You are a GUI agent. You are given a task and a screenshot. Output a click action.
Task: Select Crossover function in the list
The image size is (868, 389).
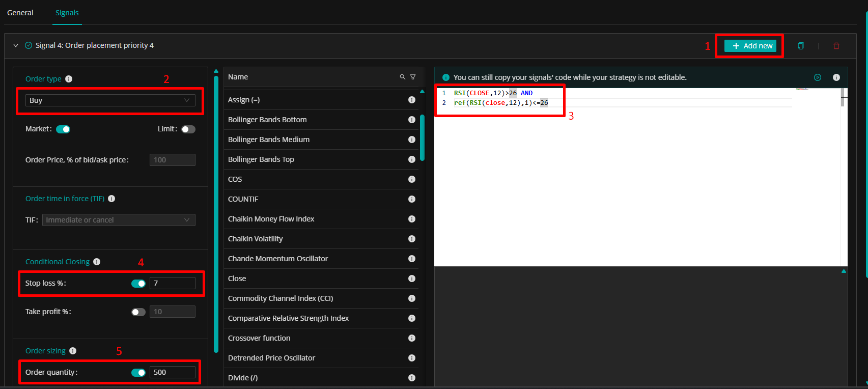click(259, 338)
